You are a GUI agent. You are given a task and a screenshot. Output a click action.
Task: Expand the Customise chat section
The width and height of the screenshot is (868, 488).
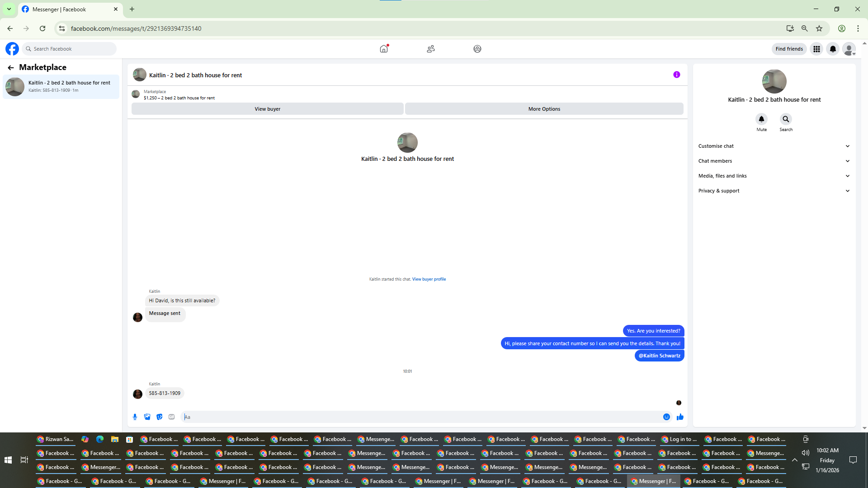pos(774,146)
